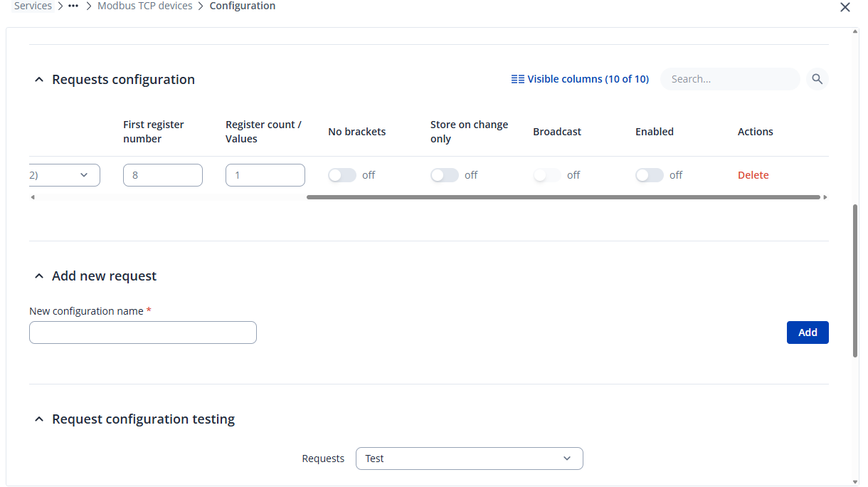Image resolution: width=868 pixels, height=487 pixels.
Task: Open the Services breadcrumb link
Action: pyautogui.click(x=33, y=6)
